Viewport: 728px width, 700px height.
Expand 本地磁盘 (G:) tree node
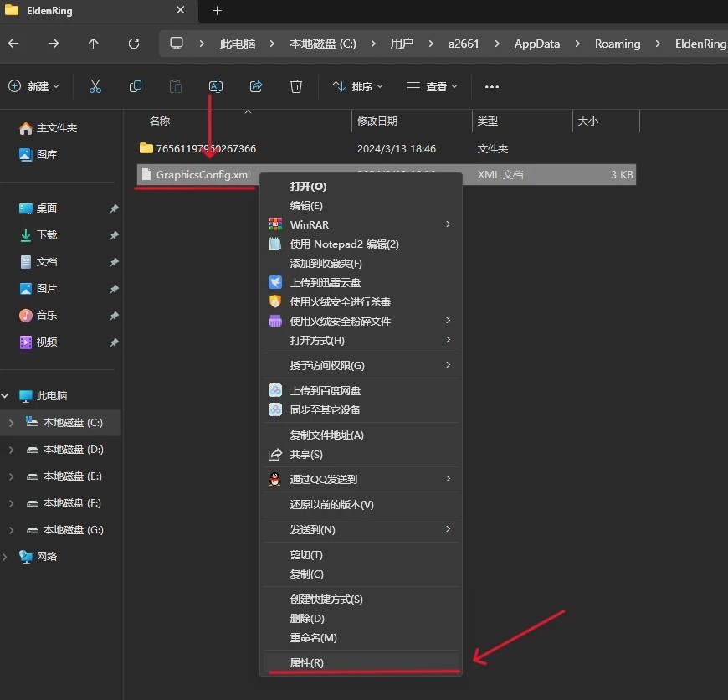(x=11, y=530)
